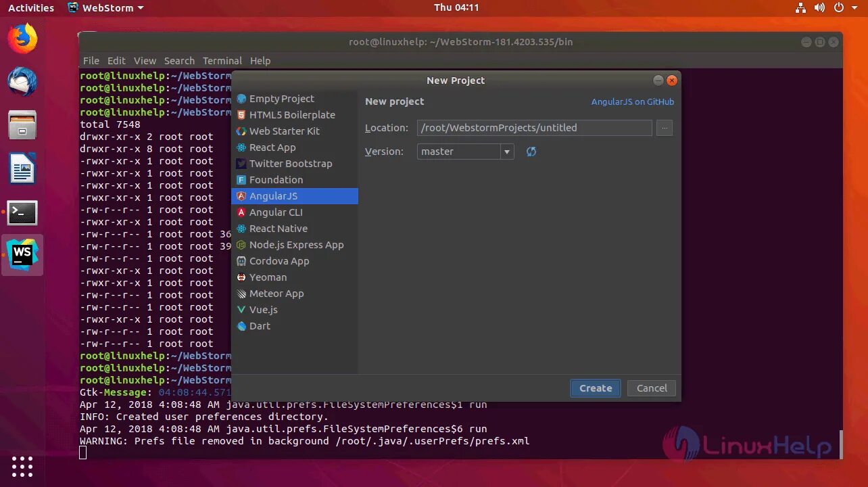The height and width of the screenshot is (487, 868).
Task: Open the power menu icon
Action: [x=839, y=8]
